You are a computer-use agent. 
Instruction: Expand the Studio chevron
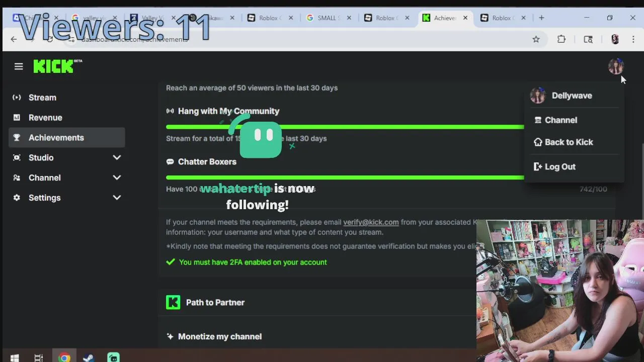pos(117,158)
